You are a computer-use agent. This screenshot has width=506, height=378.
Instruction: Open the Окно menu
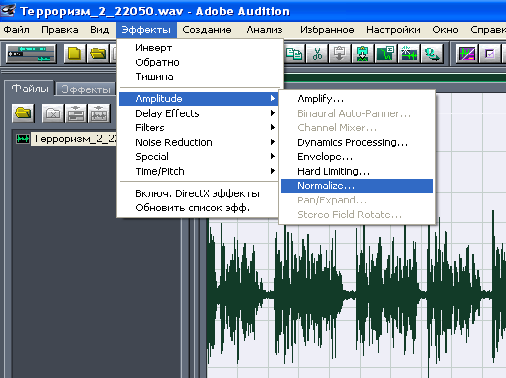pos(445,30)
